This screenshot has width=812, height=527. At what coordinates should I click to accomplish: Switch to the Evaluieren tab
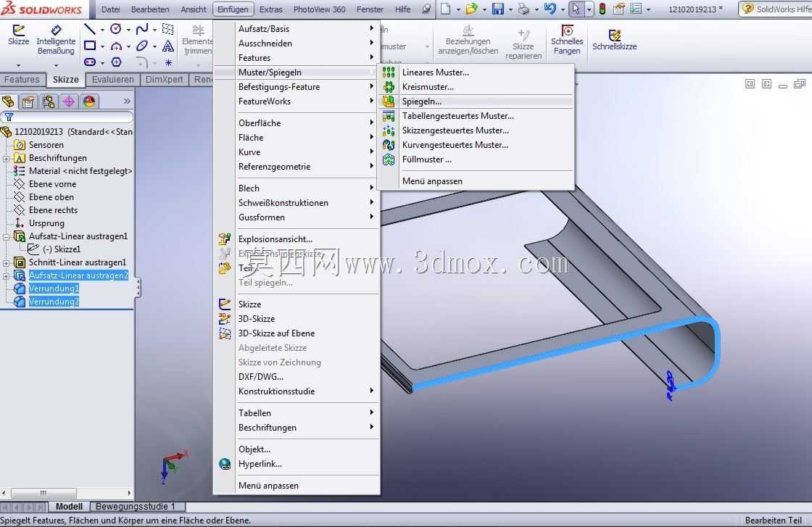click(113, 80)
